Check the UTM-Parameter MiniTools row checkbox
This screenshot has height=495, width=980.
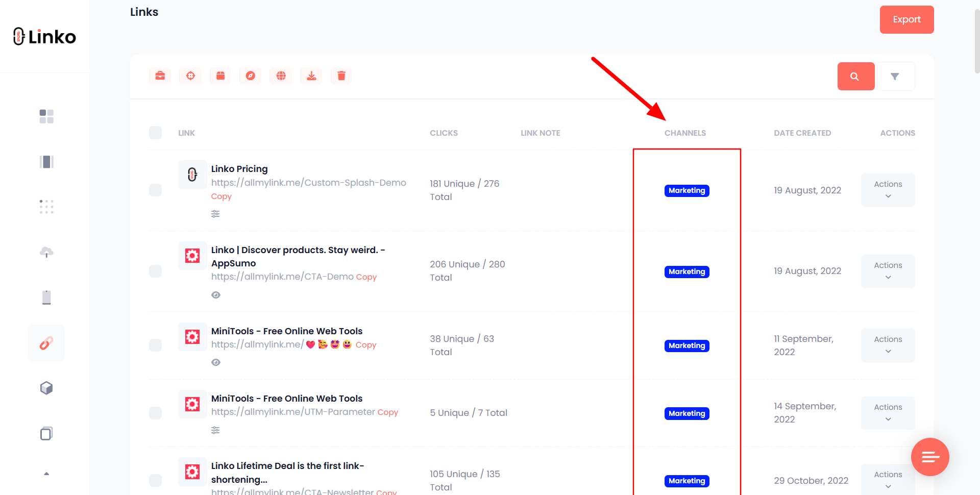pyautogui.click(x=155, y=413)
